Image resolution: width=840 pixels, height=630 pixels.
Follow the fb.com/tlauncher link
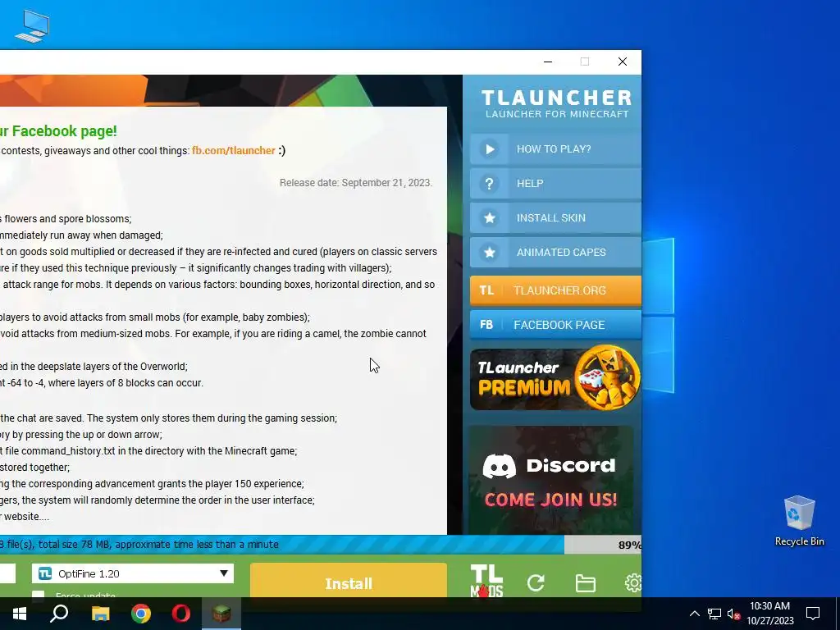234,151
